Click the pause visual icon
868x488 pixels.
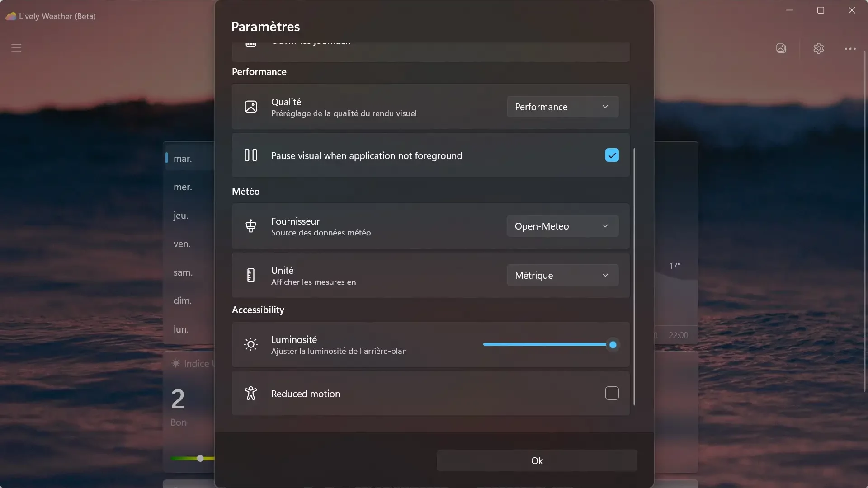(x=250, y=155)
